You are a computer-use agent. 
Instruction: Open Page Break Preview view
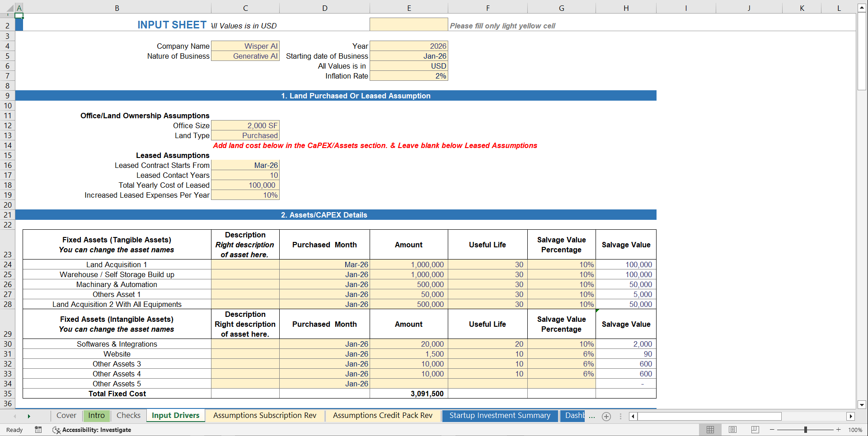point(755,430)
